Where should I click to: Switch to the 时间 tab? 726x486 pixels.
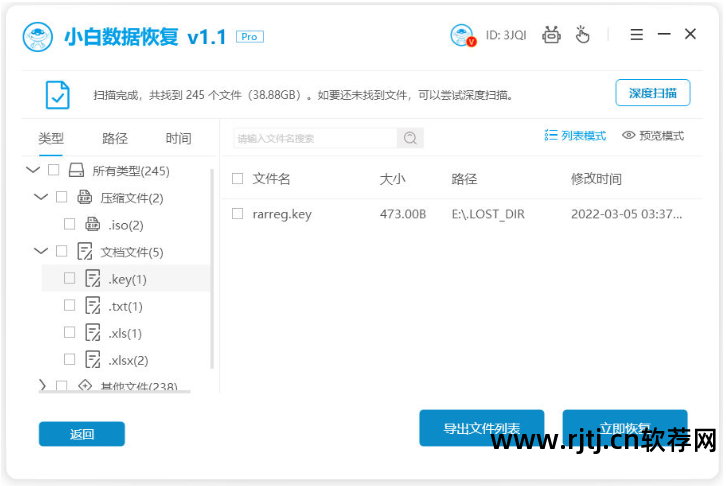point(178,138)
